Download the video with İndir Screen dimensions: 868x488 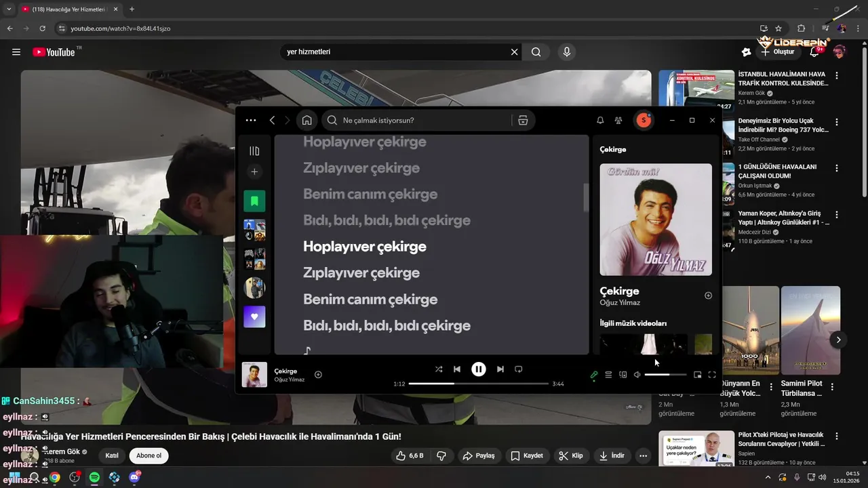[611, 455]
